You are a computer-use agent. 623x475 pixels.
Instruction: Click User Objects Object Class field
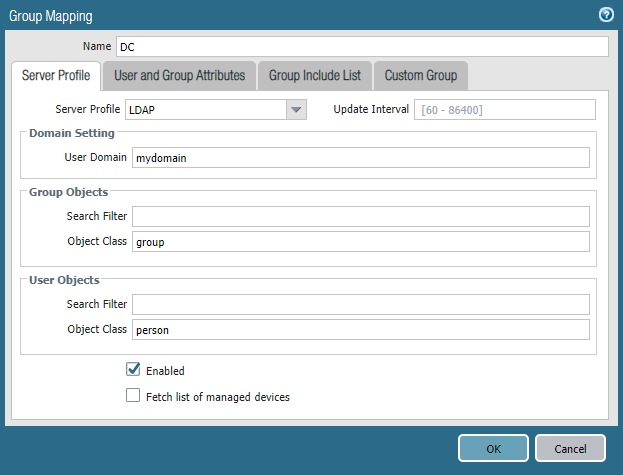[360, 329]
